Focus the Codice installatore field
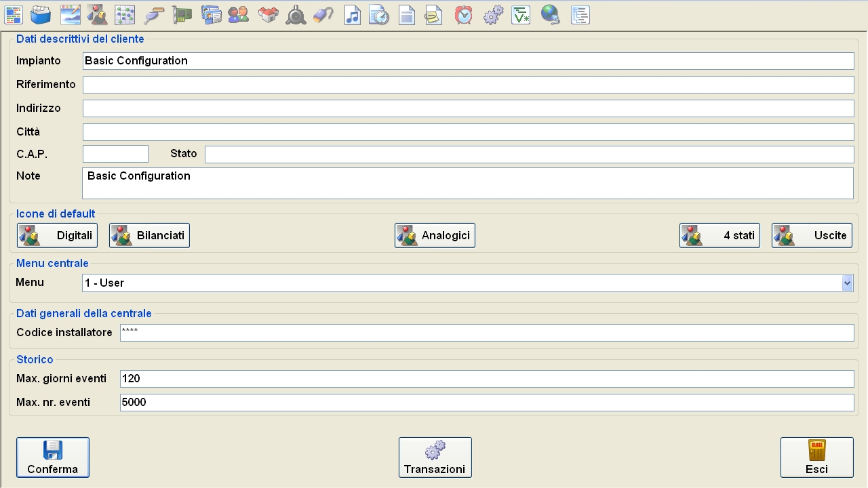Screen dimensions: 868x488 (486, 333)
